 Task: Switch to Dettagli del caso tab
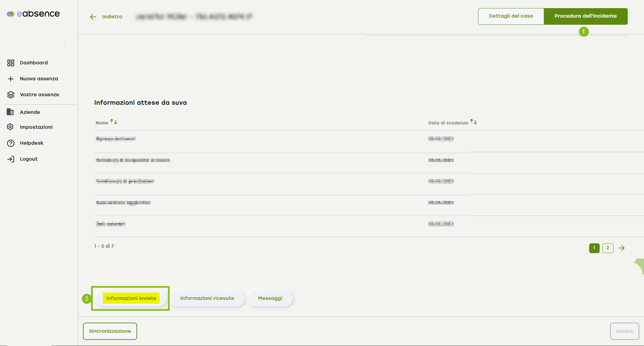coord(511,16)
